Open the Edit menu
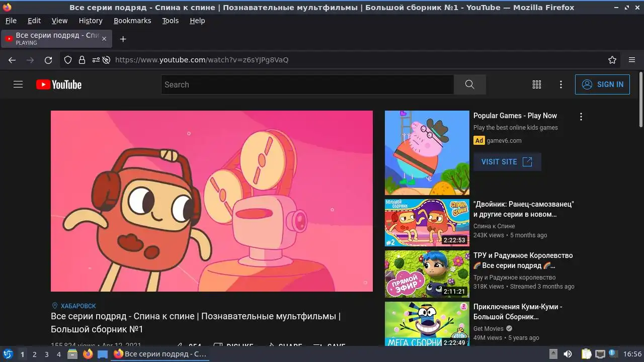The width and height of the screenshot is (644, 362). [x=34, y=21]
